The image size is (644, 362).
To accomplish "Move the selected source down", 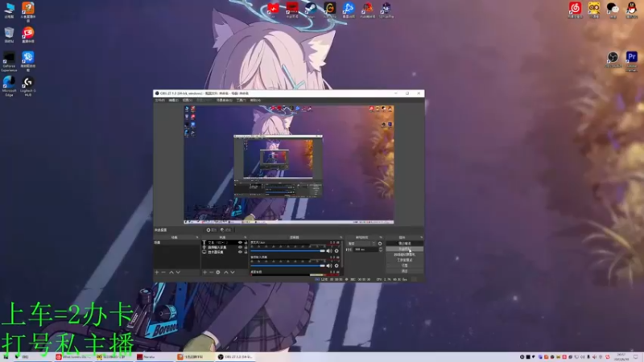I will point(233,272).
